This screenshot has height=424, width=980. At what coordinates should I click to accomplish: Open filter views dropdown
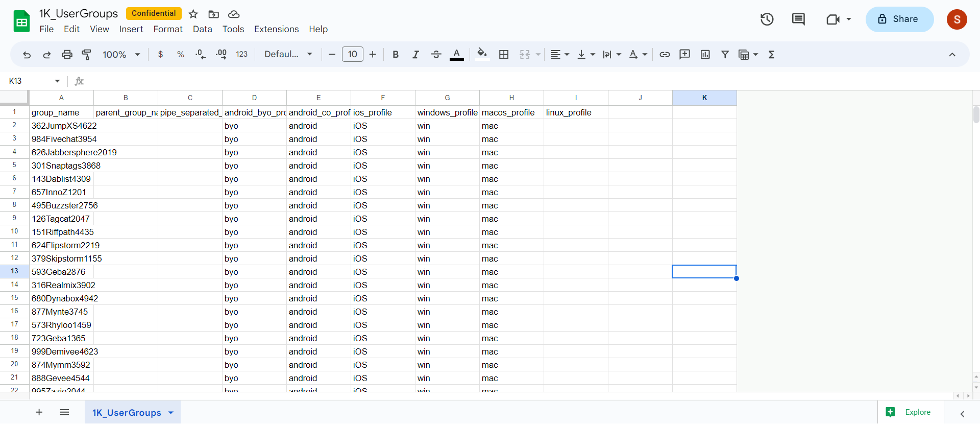(748, 55)
